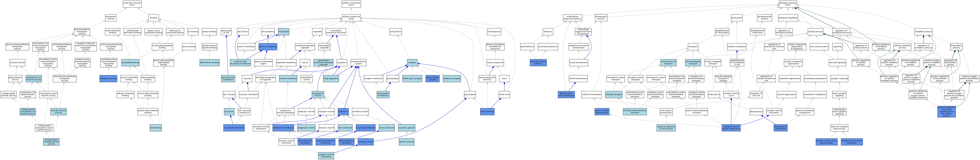Click the 'apical plasma membrane' node
Image resolution: width=980 pixels, height=160 pixels.
tap(228, 79)
